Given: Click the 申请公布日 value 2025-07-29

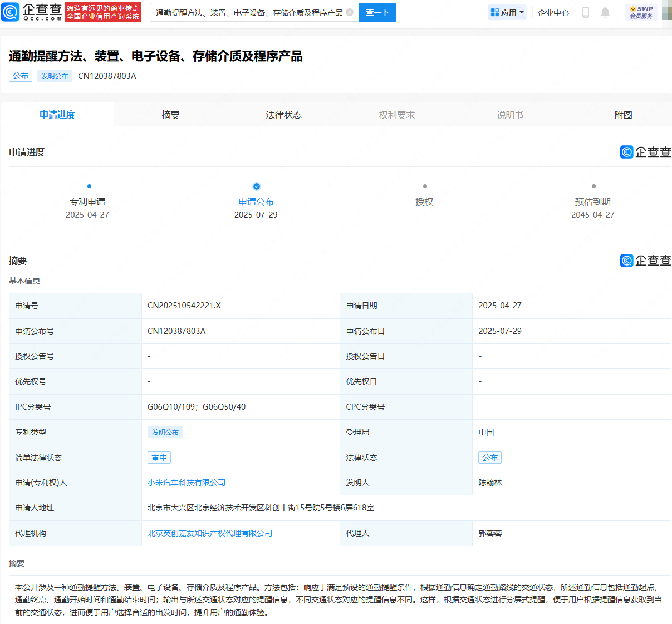Looking at the screenshot, I should tap(500, 331).
